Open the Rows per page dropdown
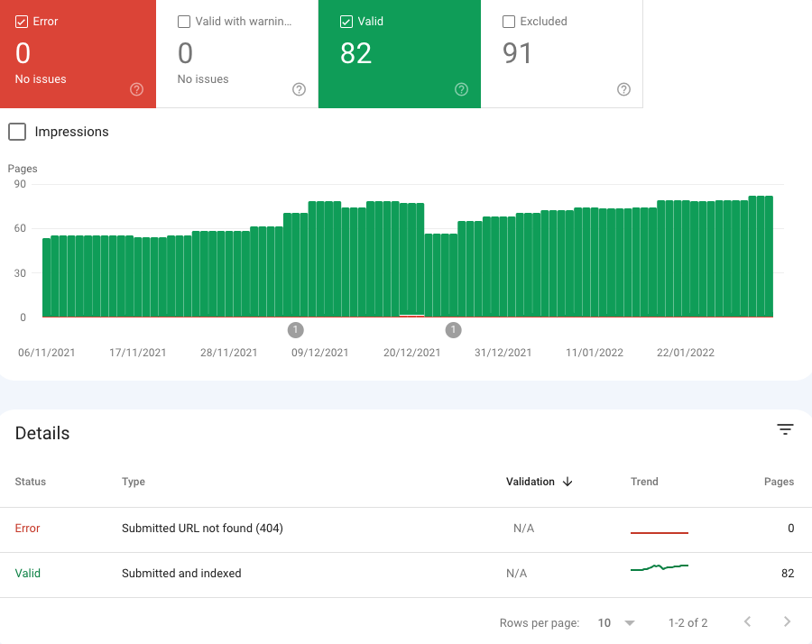Screen dimensions: 812x644 pyautogui.click(x=616, y=622)
